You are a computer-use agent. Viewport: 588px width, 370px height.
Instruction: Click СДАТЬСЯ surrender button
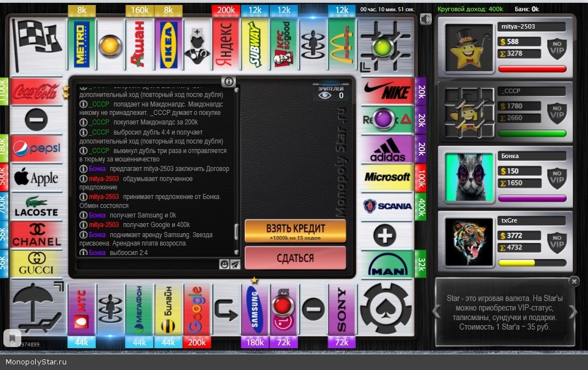(x=295, y=258)
